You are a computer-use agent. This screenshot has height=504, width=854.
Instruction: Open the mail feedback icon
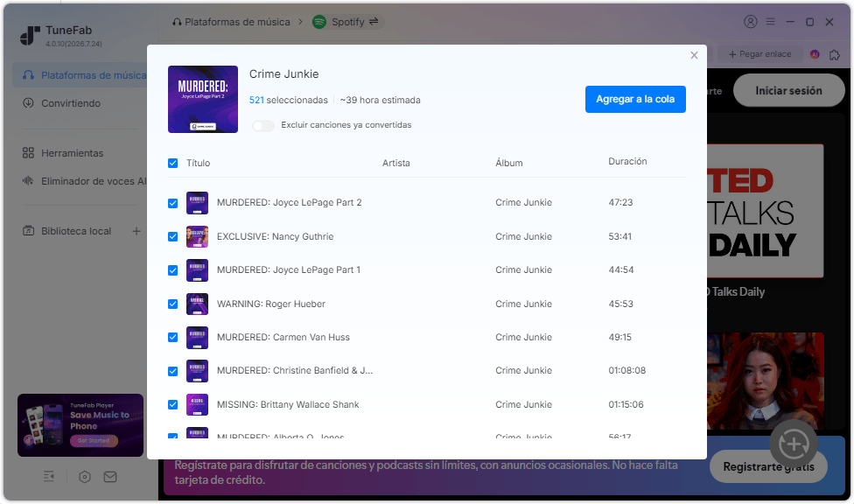click(x=110, y=477)
